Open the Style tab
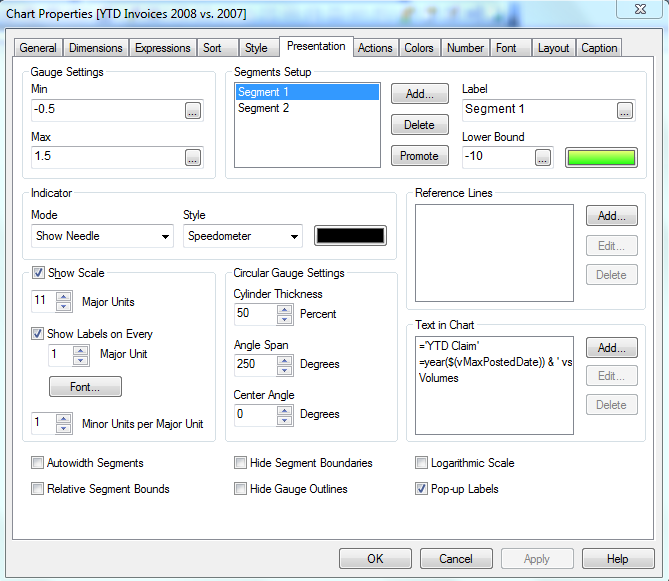The width and height of the screenshot is (669, 581). coord(258,48)
